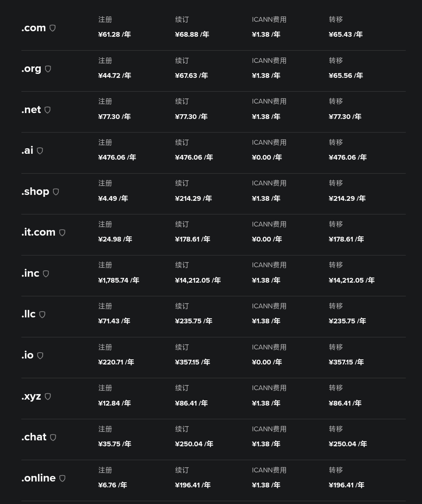Click the shield icon beside .llc
The width and height of the screenshot is (422, 504).
[42, 315]
